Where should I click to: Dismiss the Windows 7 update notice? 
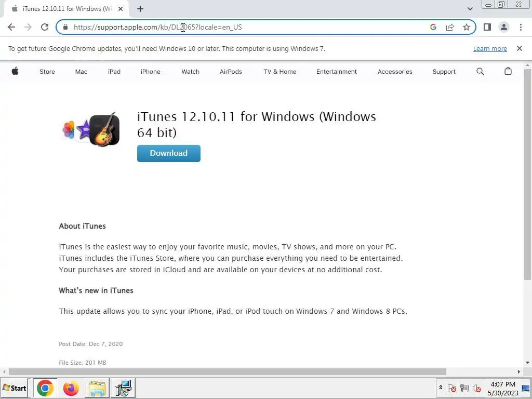519,48
